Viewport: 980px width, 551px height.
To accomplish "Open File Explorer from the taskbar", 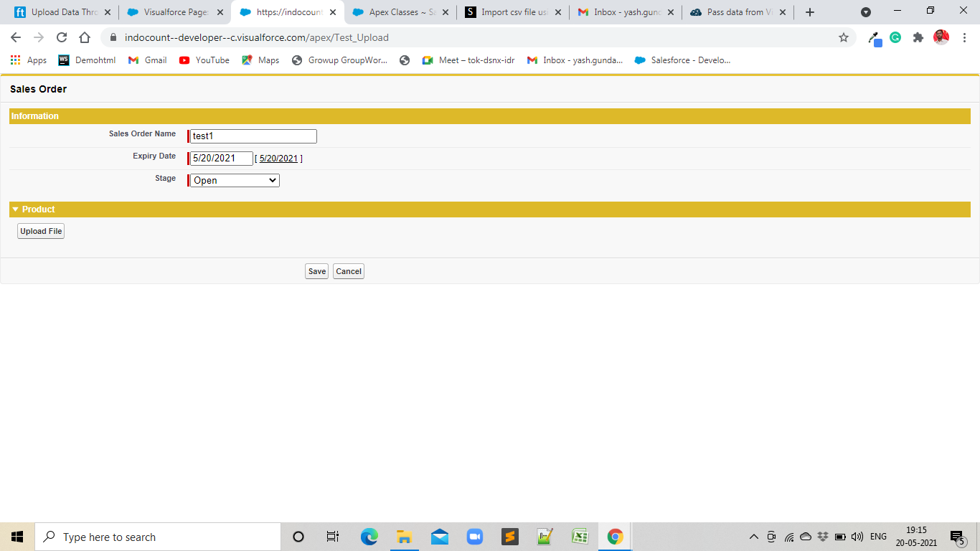I will pos(404,537).
